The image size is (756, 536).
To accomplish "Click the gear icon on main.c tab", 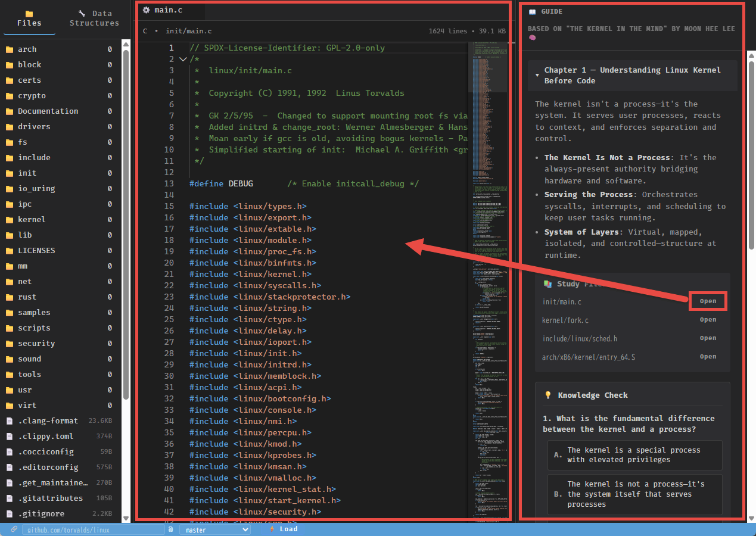I will (146, 10).
